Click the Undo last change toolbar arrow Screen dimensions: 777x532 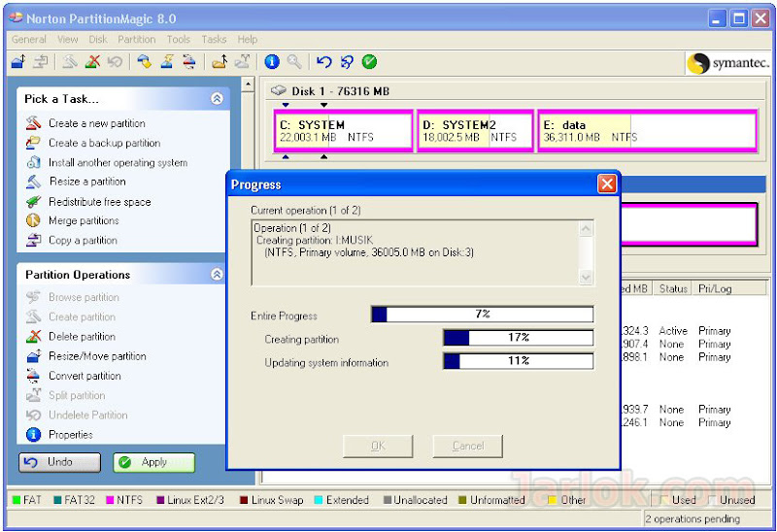coord(324,62)
